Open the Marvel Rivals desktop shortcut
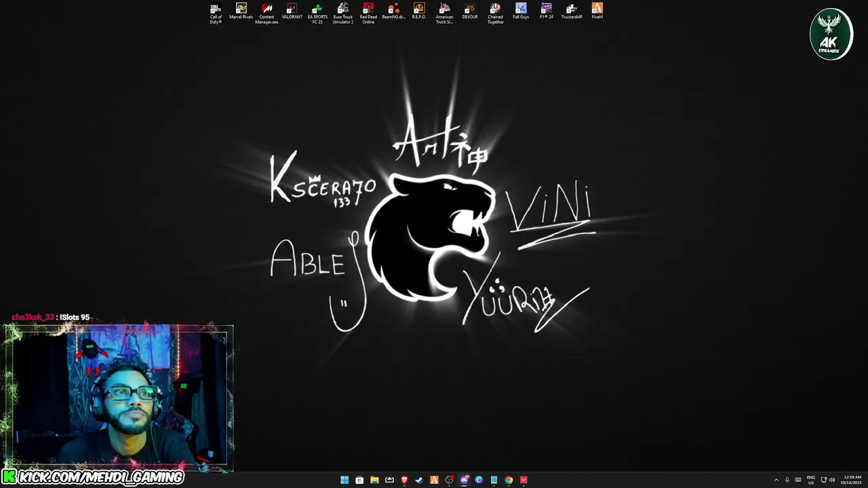The image size is (868, 488). (241, 11)
